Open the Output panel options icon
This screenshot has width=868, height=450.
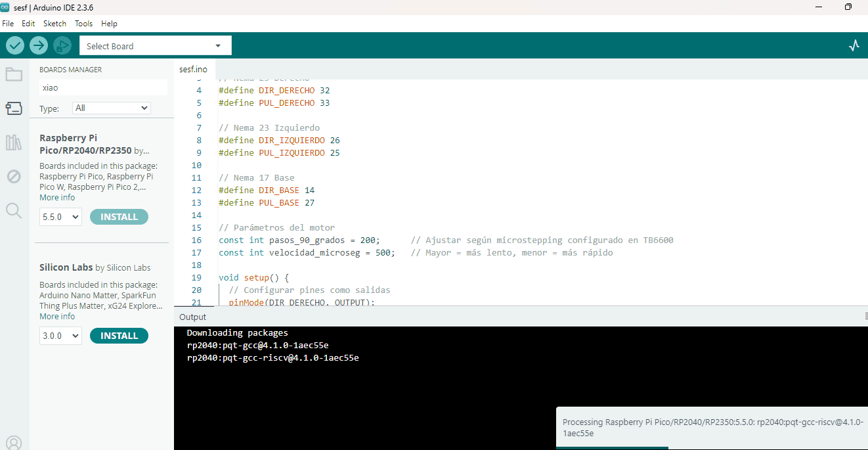point(865,317)
